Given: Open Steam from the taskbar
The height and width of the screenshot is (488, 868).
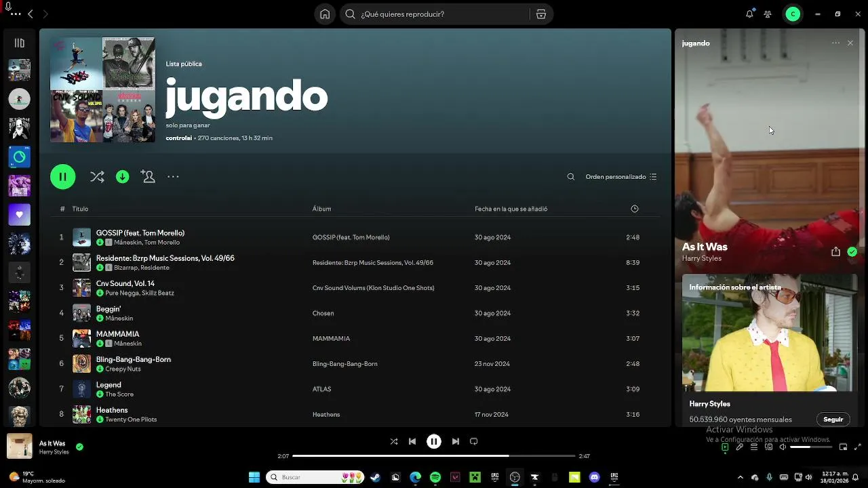Looking at the screenshot, I should click(x=375, y=477).
